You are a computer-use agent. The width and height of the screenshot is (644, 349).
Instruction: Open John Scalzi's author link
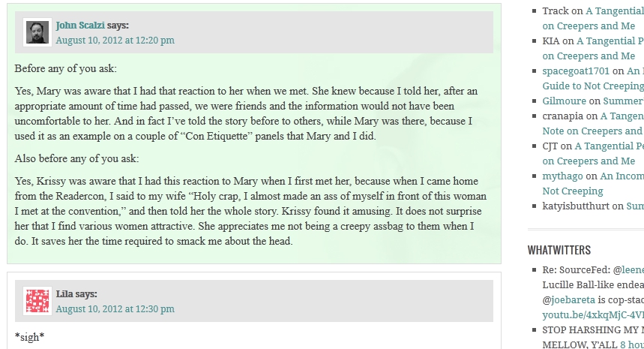80,26
